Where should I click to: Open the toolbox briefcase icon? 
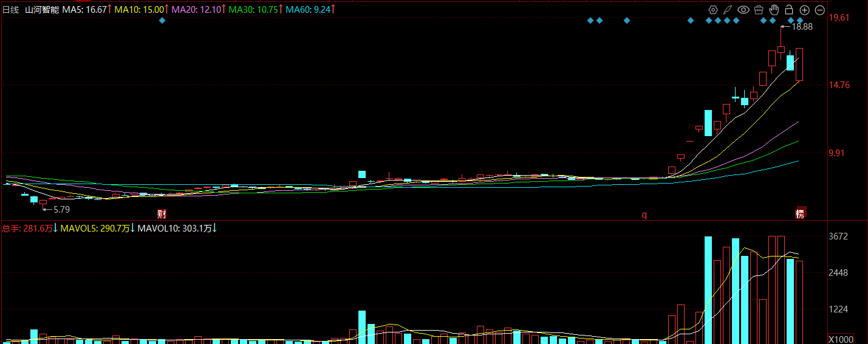[x=759, y=10]
